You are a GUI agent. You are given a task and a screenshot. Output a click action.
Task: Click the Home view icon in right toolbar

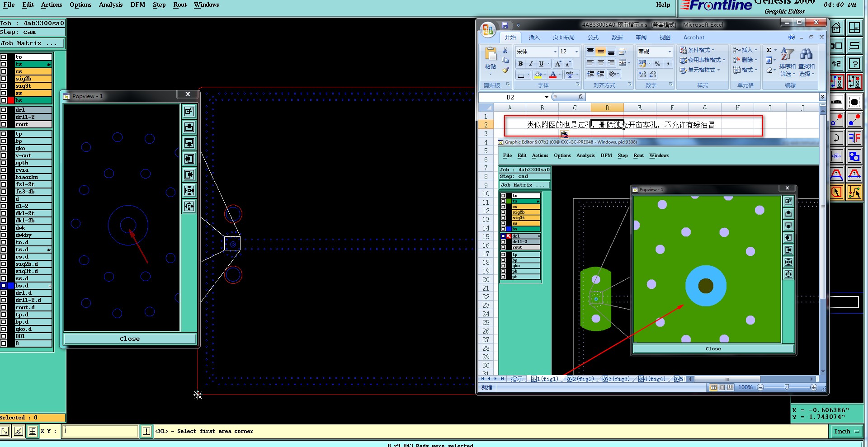pos(836,28)
